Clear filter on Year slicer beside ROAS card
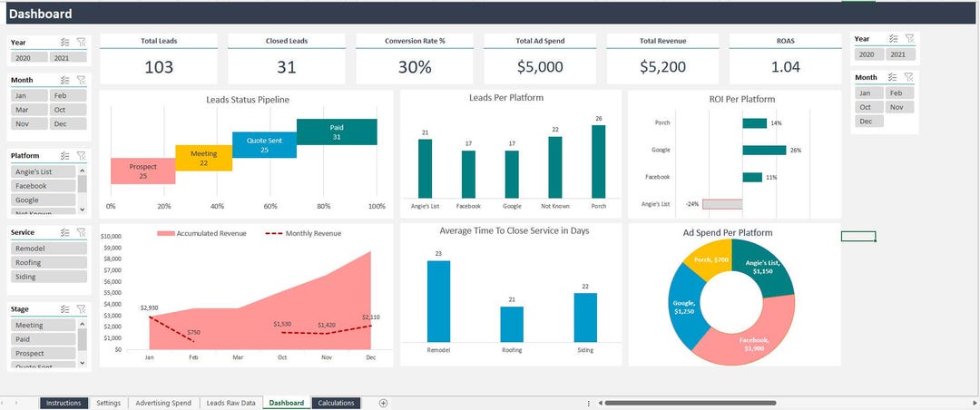 [909, 39]
